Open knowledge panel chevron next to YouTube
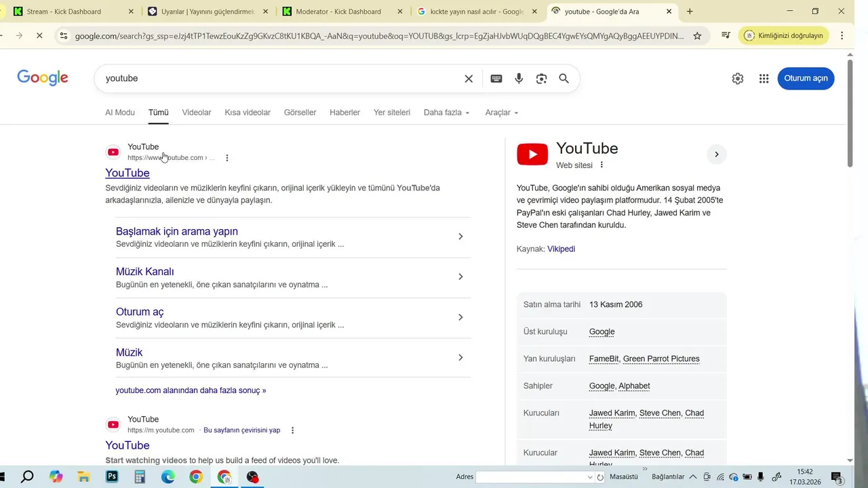The height and width of the screenshot is (488, 868). (717, 155)
